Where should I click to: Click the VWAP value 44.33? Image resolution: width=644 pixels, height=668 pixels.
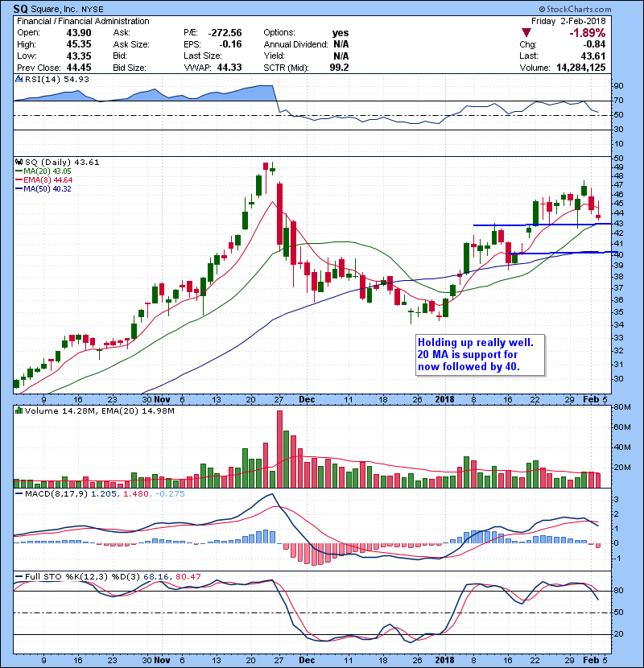229,68
